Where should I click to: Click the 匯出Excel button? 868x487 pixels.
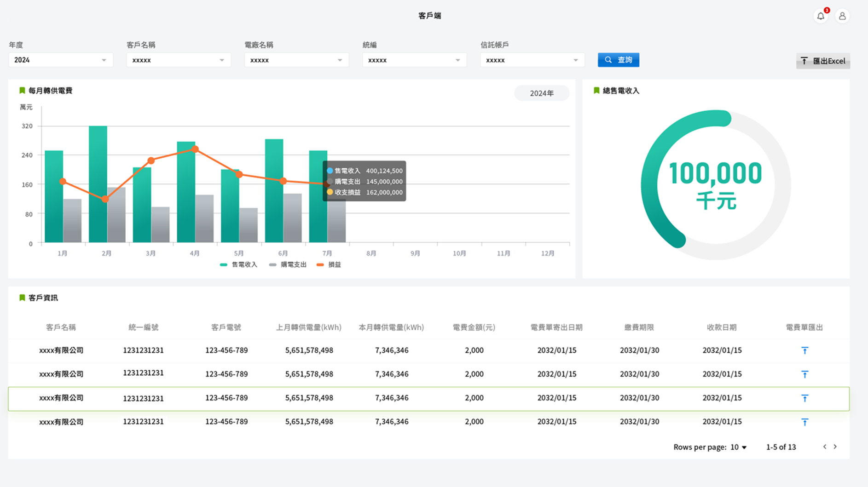[823, 61]
